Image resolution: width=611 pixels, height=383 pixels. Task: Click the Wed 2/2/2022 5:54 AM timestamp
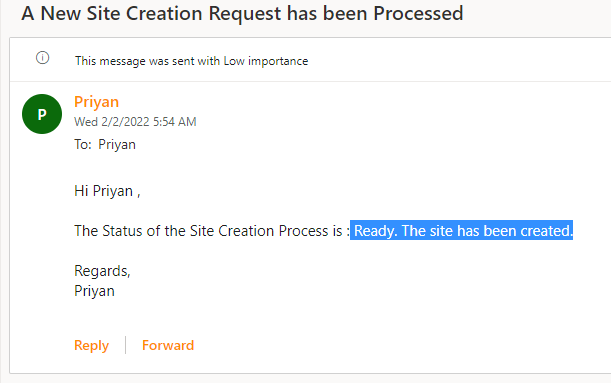[x=135, y=122]
